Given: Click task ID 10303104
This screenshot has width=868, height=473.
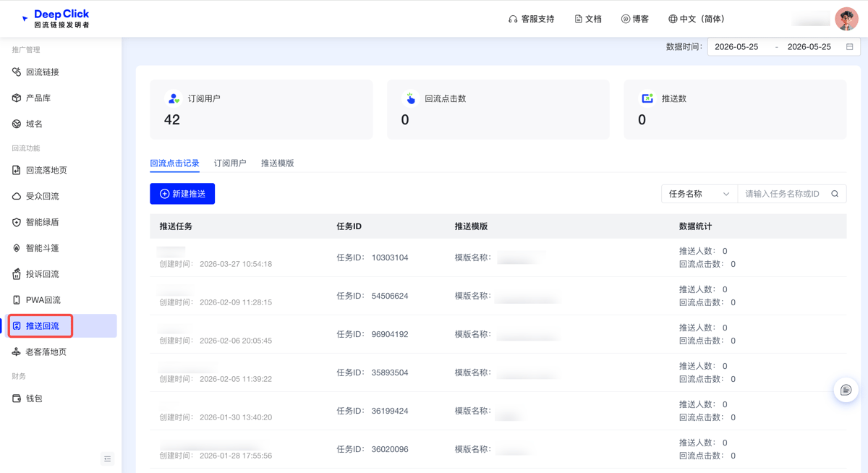Looking at the screenshot, I should (390, 257).
